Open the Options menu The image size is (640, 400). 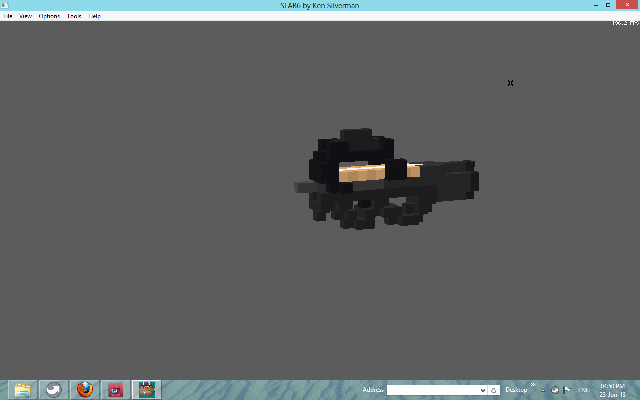[49, 16]
